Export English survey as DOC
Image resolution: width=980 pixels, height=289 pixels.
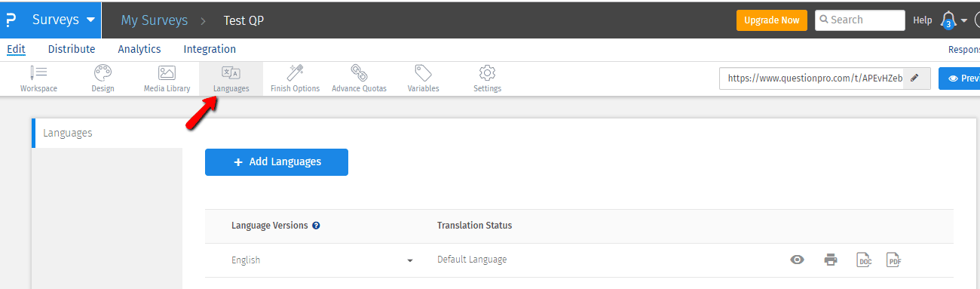coord(864,260)
